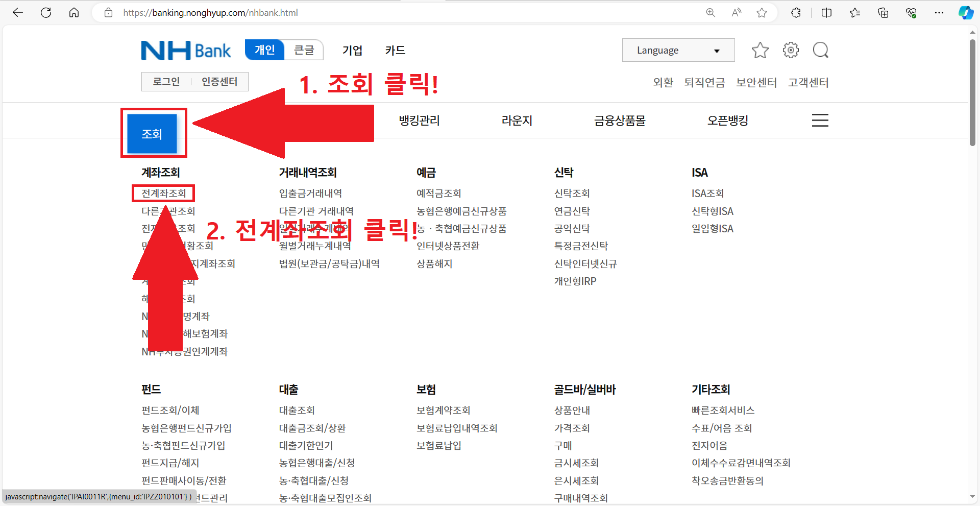Open 상품해지 link
This screenshot has width=980, height=506.
tap(434, 264)
